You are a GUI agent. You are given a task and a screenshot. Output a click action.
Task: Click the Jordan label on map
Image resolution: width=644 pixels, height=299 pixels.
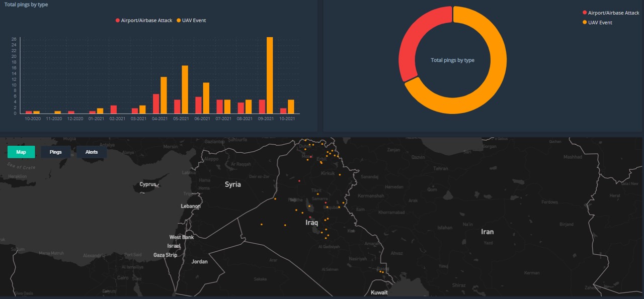click(x=200, y=261)
